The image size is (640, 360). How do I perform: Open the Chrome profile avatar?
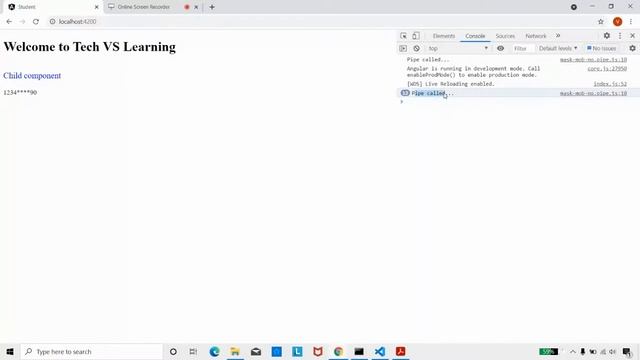pos(617,22)
